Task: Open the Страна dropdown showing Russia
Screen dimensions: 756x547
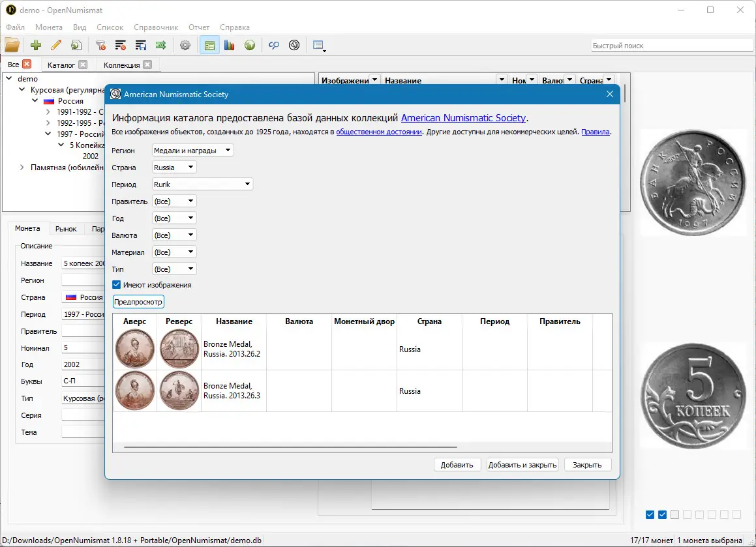Action: coord(174,168)
